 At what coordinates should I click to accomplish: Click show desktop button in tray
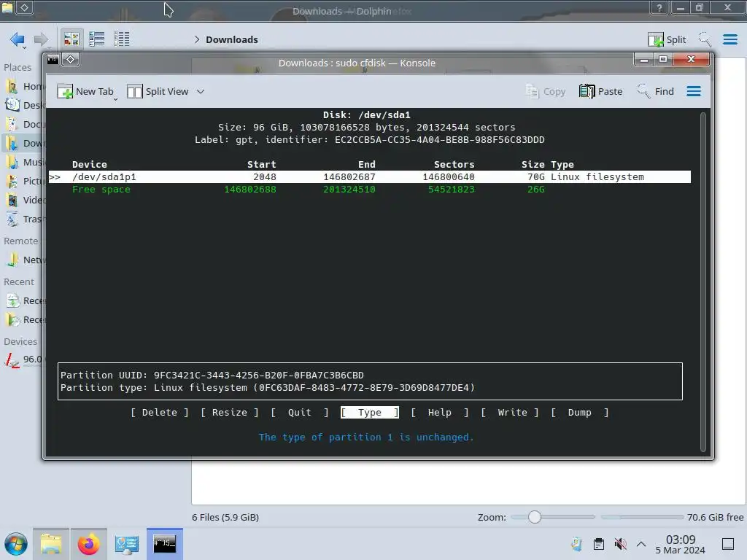[728, 544]
